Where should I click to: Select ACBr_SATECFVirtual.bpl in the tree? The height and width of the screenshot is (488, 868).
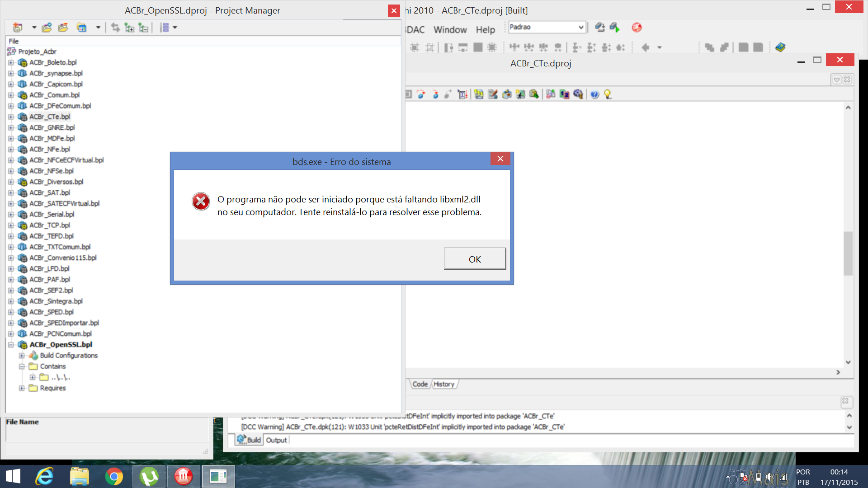(x=64, y=203)
